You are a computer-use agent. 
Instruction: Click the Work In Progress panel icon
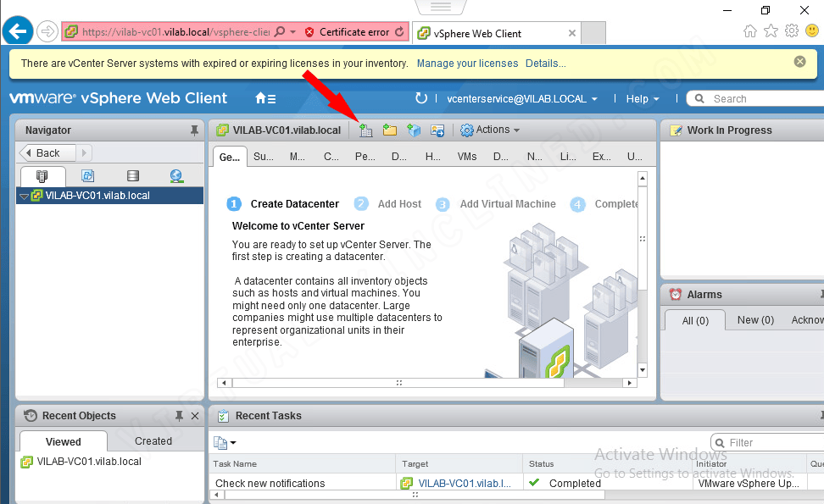click(676, 130)
